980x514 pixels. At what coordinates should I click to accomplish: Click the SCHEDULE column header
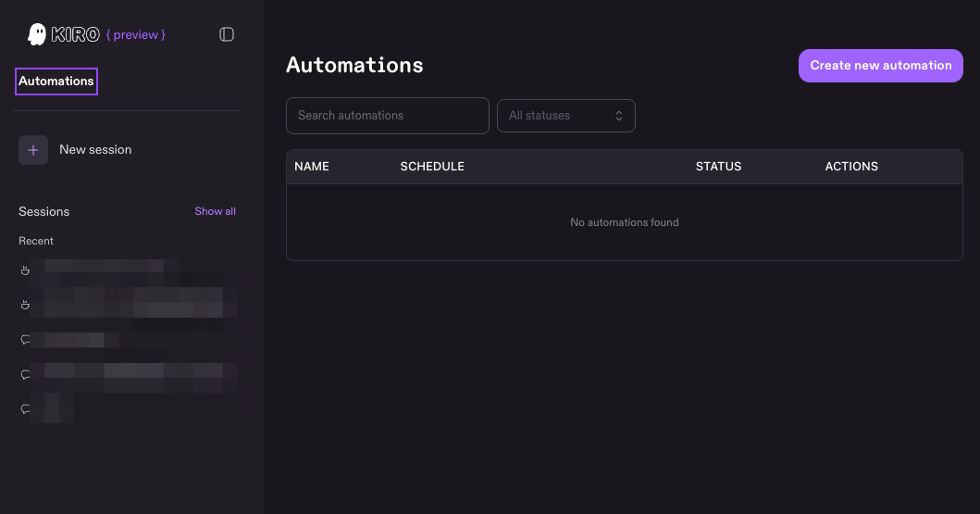tap(432, 167)
